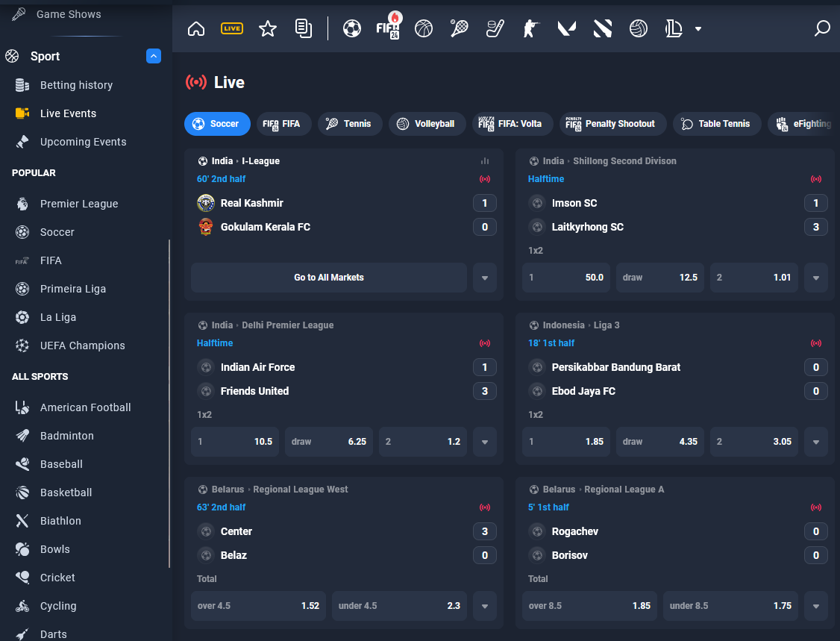Viewport: 840px width, 641px height.
Task: Open Counter-Strike esports icon in toolbar
Action: click(531, 28)
